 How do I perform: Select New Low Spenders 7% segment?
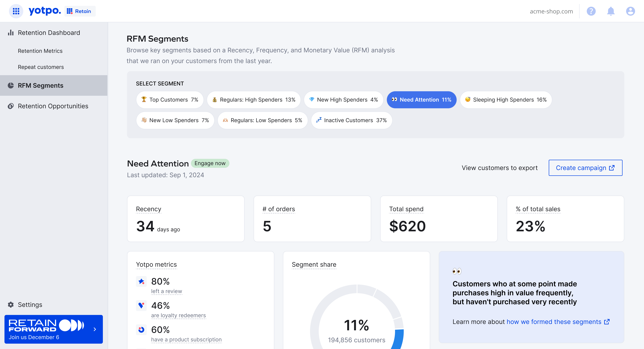click(x=175, y=120)
